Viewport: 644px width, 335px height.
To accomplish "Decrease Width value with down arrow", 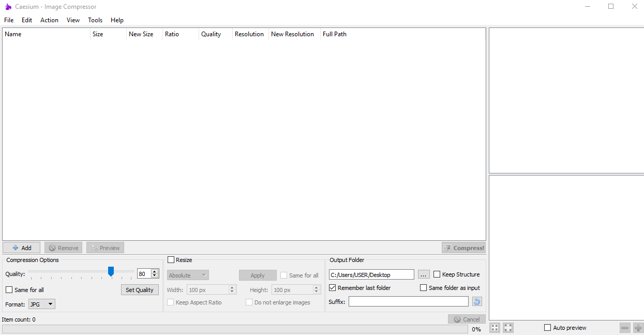I will point(232,292).
